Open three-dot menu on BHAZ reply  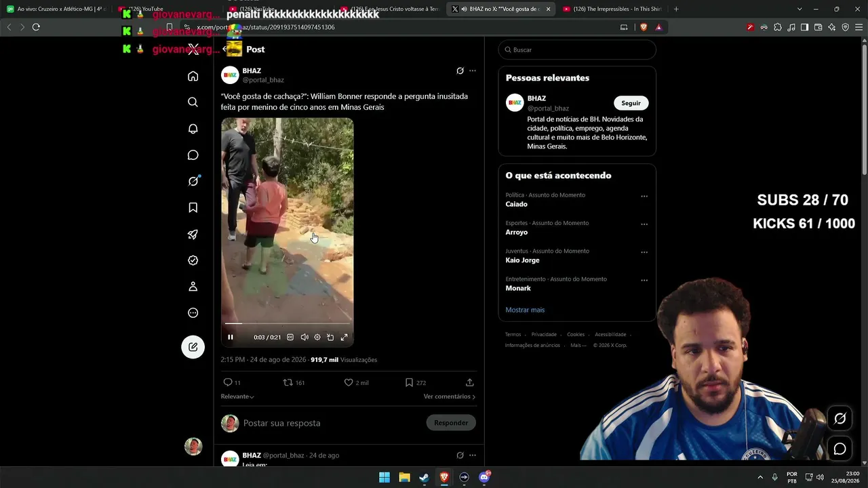coord(473,455)
